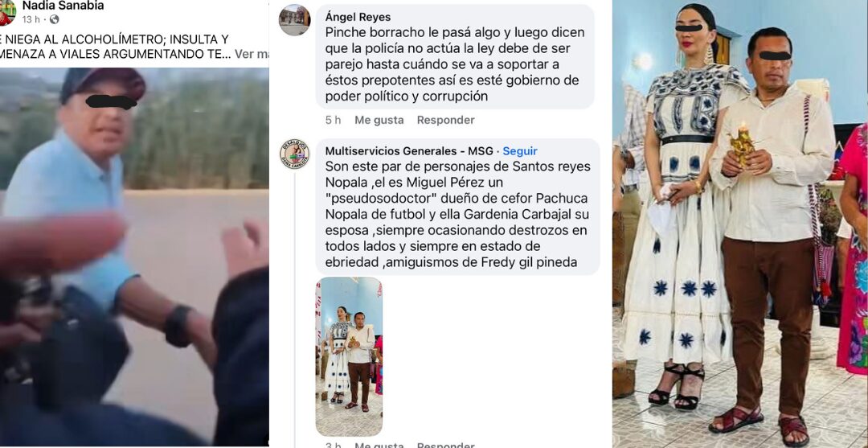
Task: Open the 13 h post timestamp
Action: tap(31, 19)
